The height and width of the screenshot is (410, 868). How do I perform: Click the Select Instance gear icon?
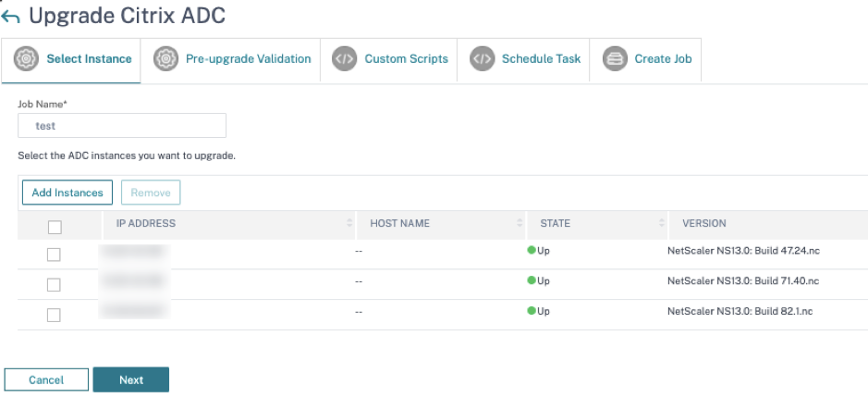[x=26, y=58]
